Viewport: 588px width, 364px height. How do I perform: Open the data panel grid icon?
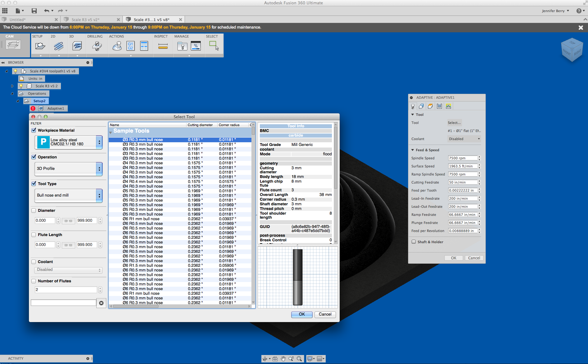click(5, 11)
